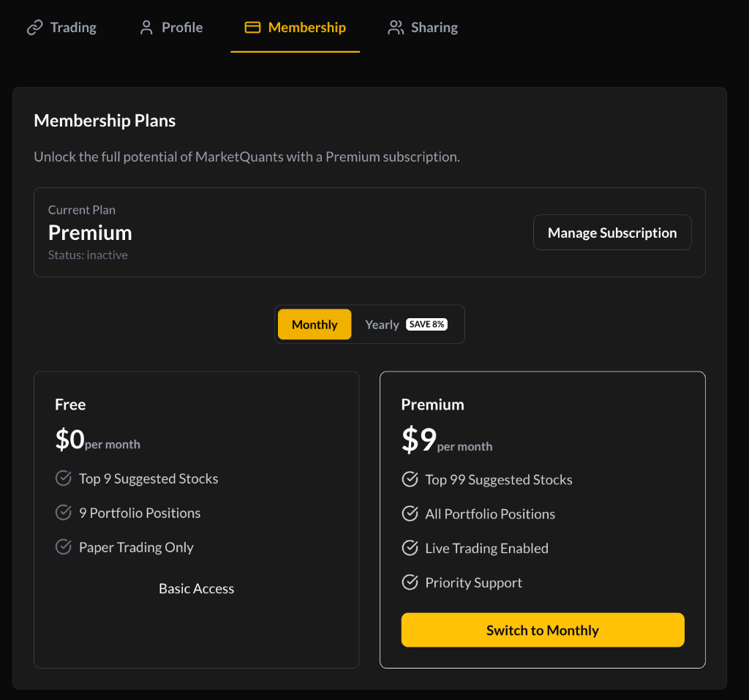Select the Monthly billing toggle
This screenshot has width=749, height=700.
tap(315, 325)
